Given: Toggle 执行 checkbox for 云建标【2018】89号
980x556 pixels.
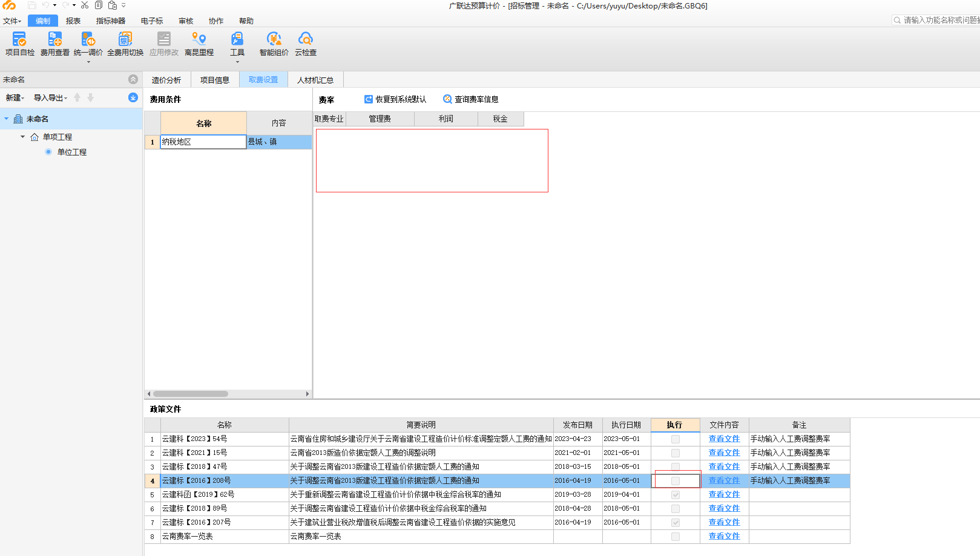Looking at the screenshot, I should point(676,509).
